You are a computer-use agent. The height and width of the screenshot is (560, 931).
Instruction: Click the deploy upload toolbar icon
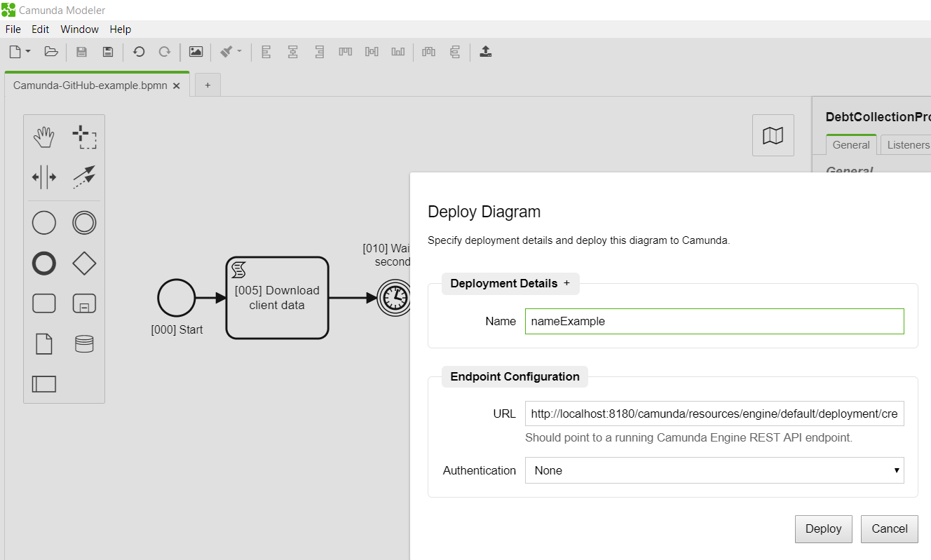[x=486, y=51]
